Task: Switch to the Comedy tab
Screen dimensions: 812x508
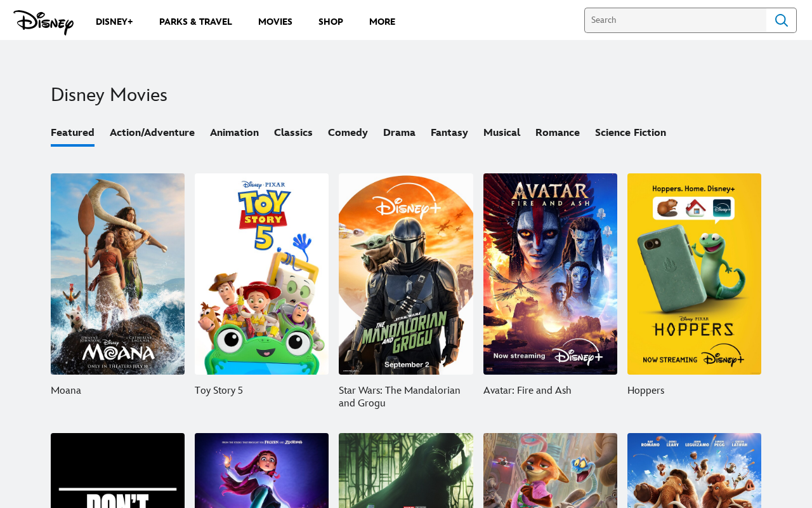Action: tap(348, 133)
